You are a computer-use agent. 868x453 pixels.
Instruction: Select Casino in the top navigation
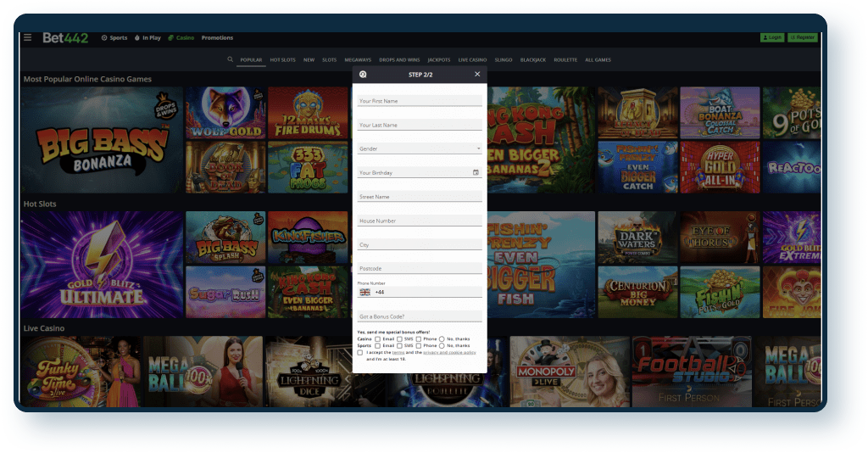click(181, 37)
